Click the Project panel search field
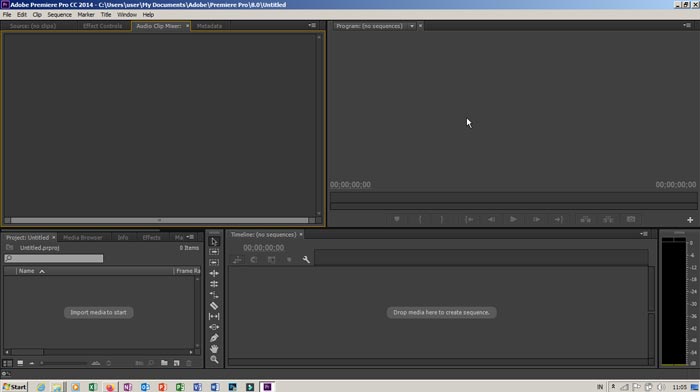Image resolution: width=700 pixels, height=392 pixels. (54, 259)
